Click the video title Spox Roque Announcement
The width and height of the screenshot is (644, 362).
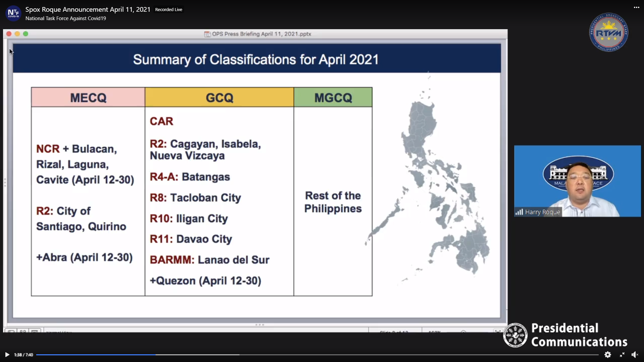pos(88,9)
